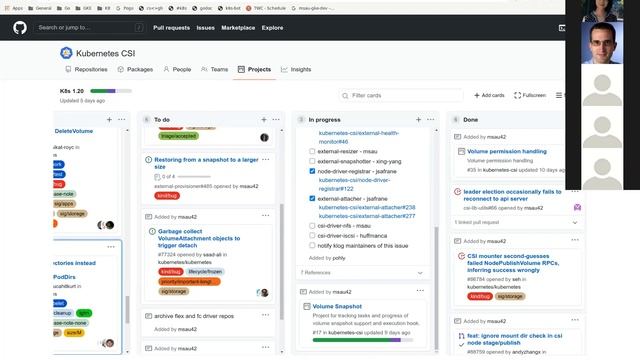This screenshot has width=640, height=360.
Task: Click the Filter cards input field
Action: (x=401, y=95)
